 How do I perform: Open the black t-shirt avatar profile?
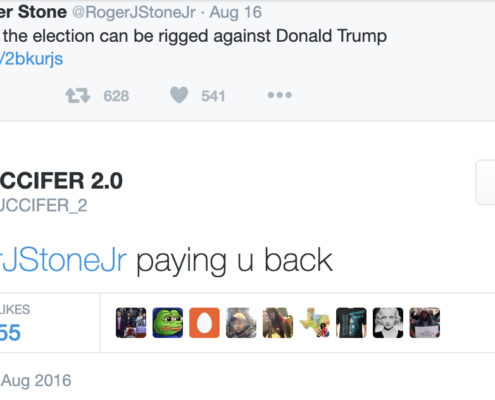click(x=351, y=323)
